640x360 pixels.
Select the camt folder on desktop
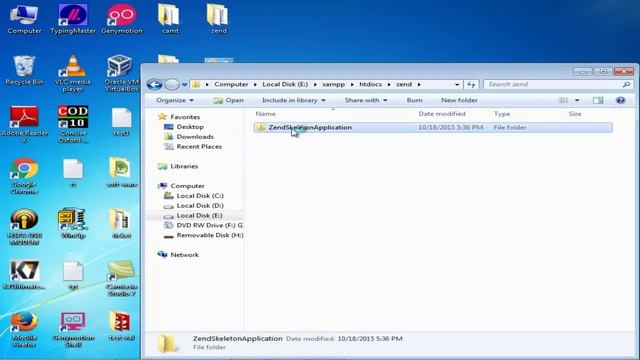[x=170, y=19]
